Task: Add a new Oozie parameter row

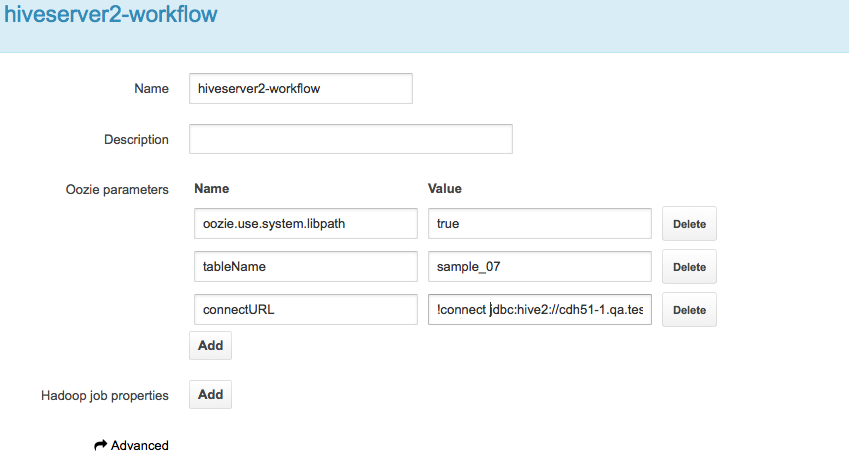Action: [x=210, y=345]
